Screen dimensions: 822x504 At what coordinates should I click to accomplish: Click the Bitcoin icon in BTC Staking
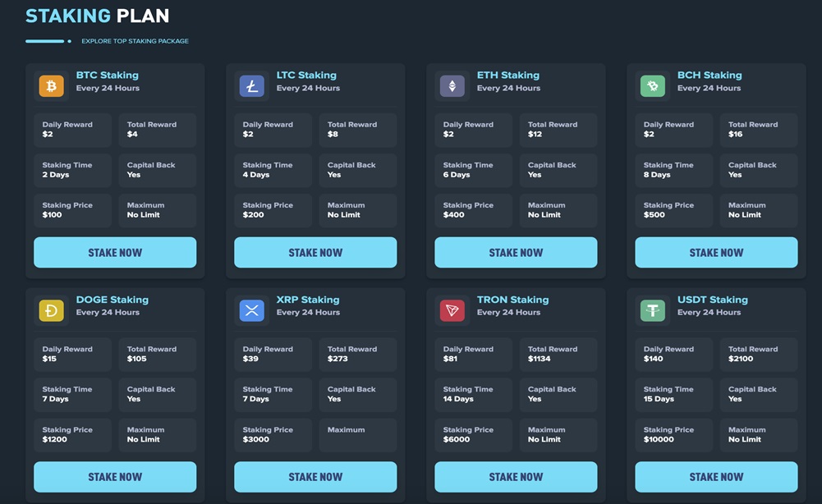click(x=51, y=86)
